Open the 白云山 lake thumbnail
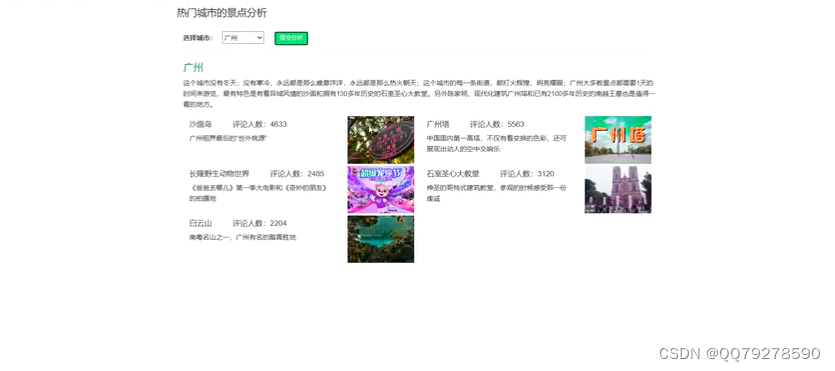Viewport: 835px width, 371px height. pyautogui.click(x=381, y=239)
